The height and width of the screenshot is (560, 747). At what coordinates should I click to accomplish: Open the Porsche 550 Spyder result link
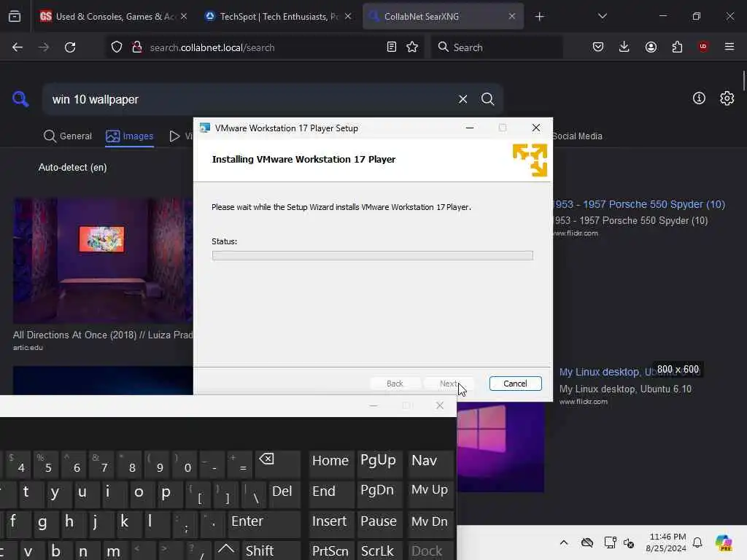[x=639, y=204]
